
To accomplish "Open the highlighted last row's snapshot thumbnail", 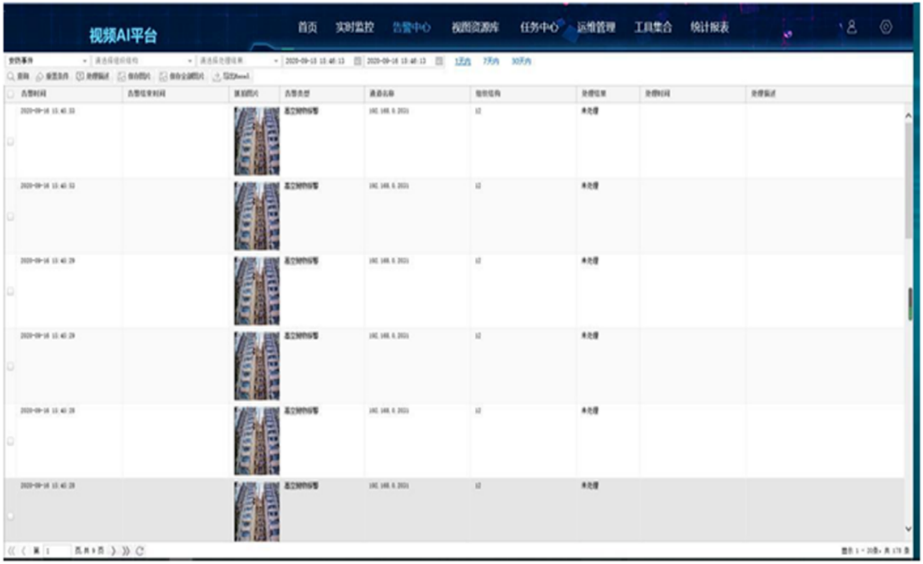I will 257,511.
